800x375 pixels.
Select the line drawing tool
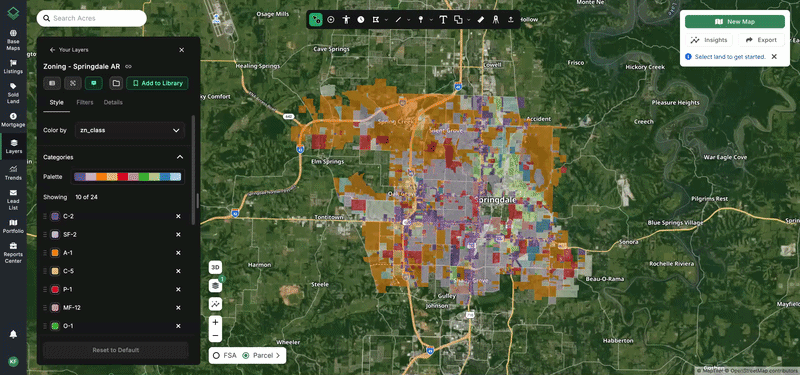tap(398, 20)
